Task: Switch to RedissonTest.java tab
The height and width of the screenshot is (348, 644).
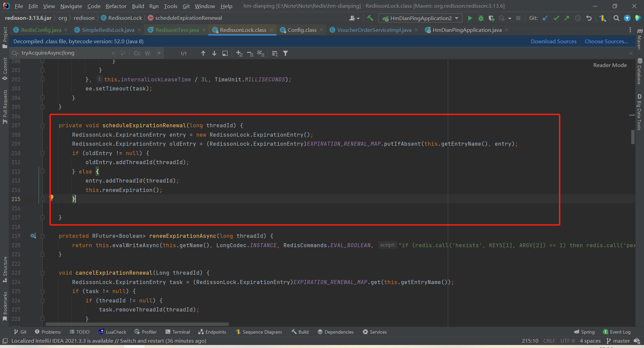Action: pos(177,30)
